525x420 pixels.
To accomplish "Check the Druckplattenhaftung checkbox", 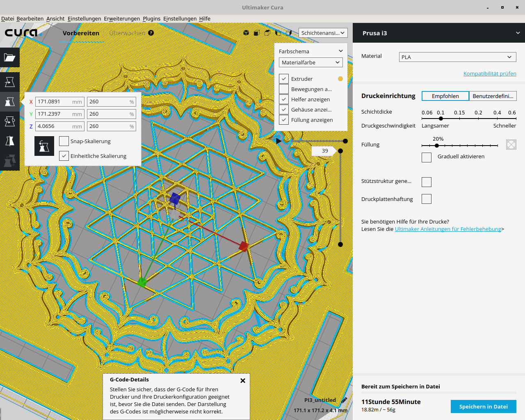I will click(427, 199).
